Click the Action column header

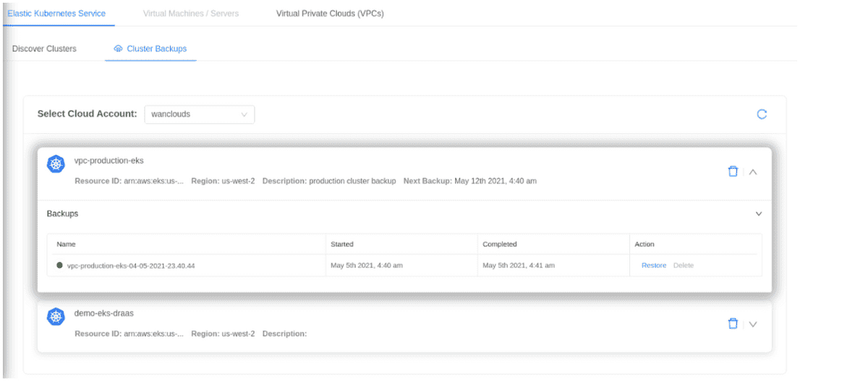(x=644, y=245)
